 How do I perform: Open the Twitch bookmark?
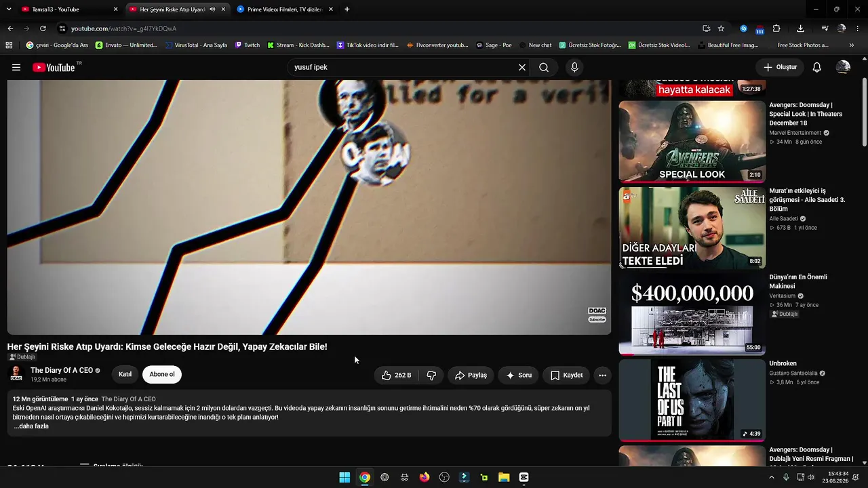pyautogui.click(x=248, y=45)
